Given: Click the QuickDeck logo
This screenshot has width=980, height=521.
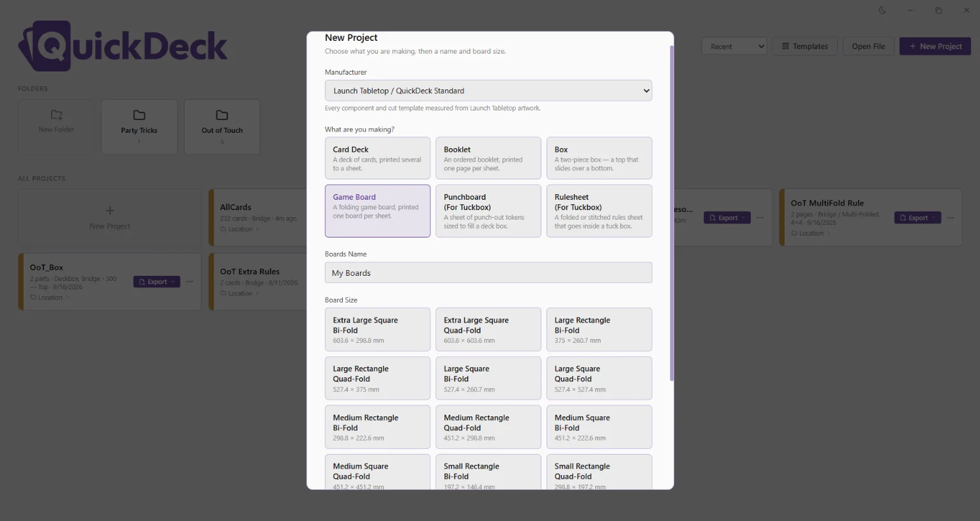Looking at the screenshot, I should pyautogui.click(x=123, y=46).
